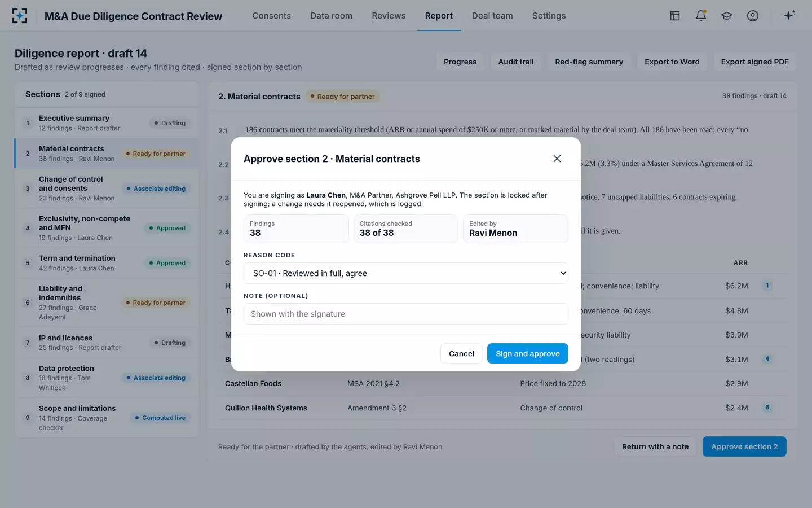Click Export to Word

672,62
